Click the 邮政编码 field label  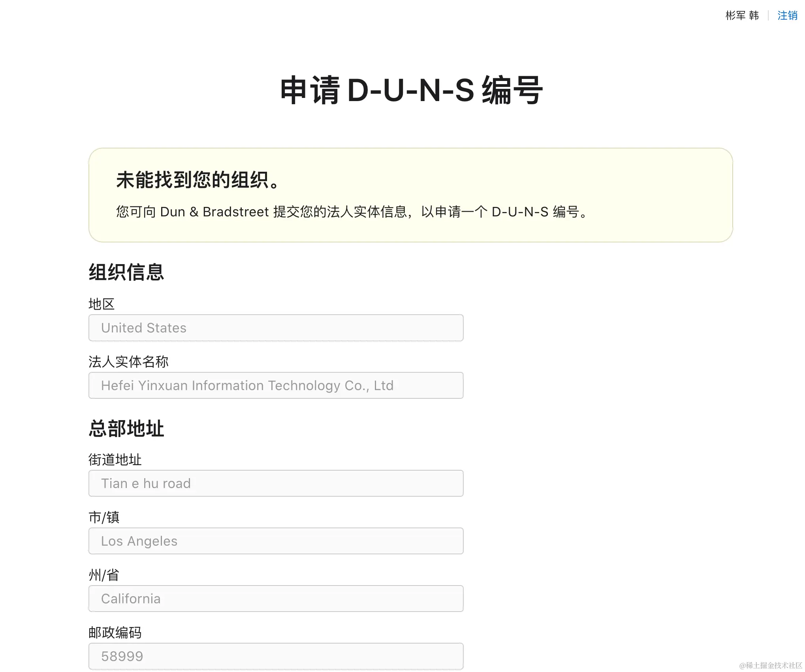(116, 632)
